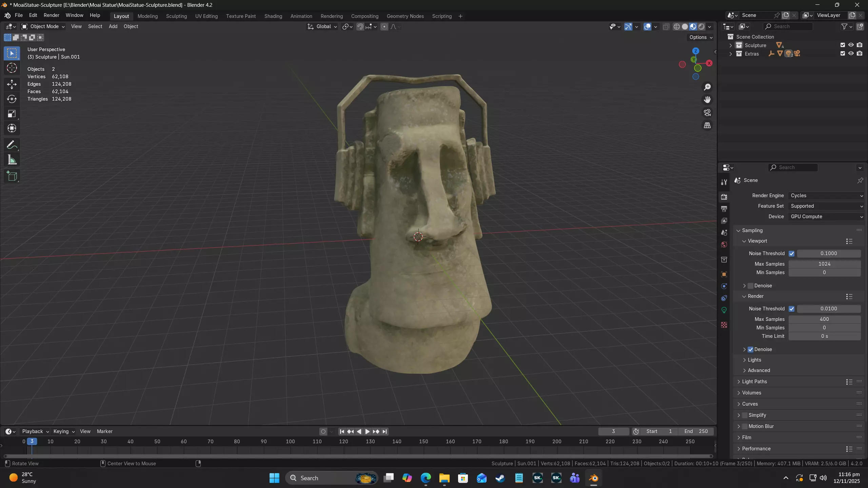868x488 pixels.
Task: Enable Viewport Denoise checkbox
Action: pyautogui.click(x=750, y=286)
